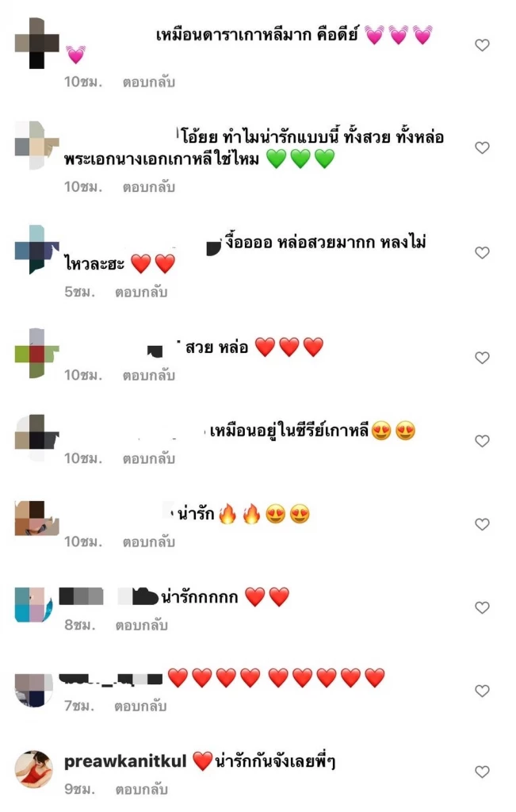This screenshot has height=812, width=516.
Task: Reply to the green hearts comment
Action: [x=148, y=187]
